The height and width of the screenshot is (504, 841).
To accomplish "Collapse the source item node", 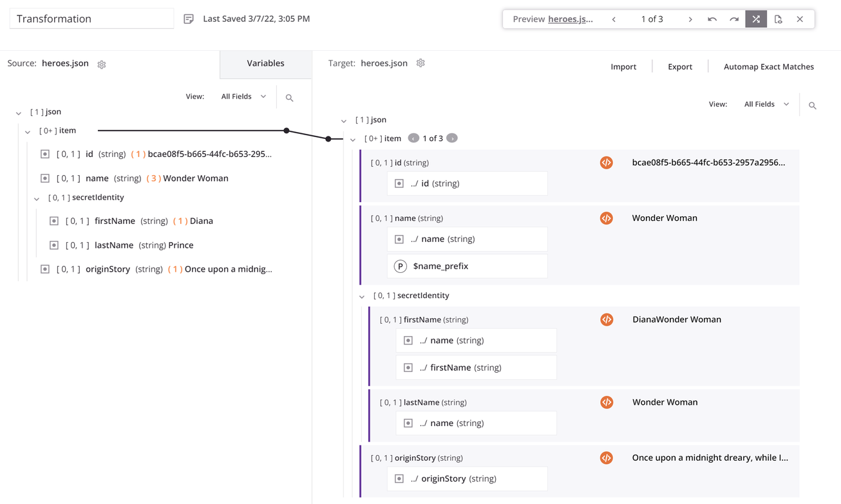I will (28, 132).
